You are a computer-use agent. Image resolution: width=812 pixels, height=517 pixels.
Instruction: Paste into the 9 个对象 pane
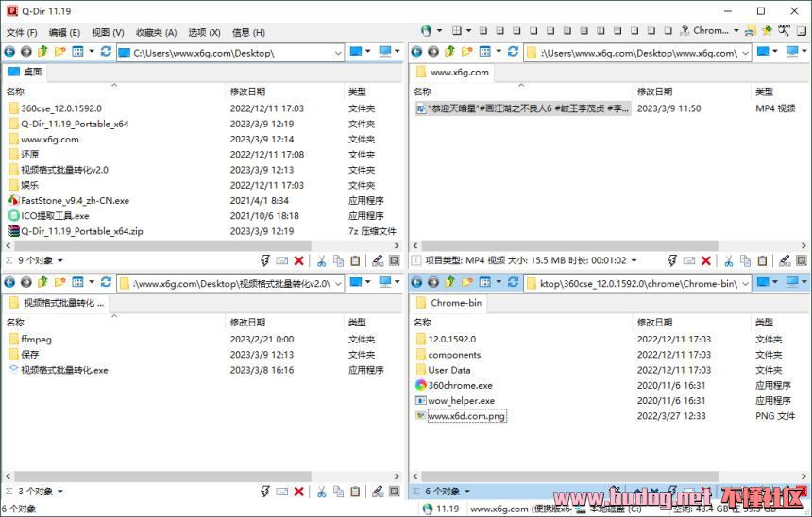click(355, 260)
